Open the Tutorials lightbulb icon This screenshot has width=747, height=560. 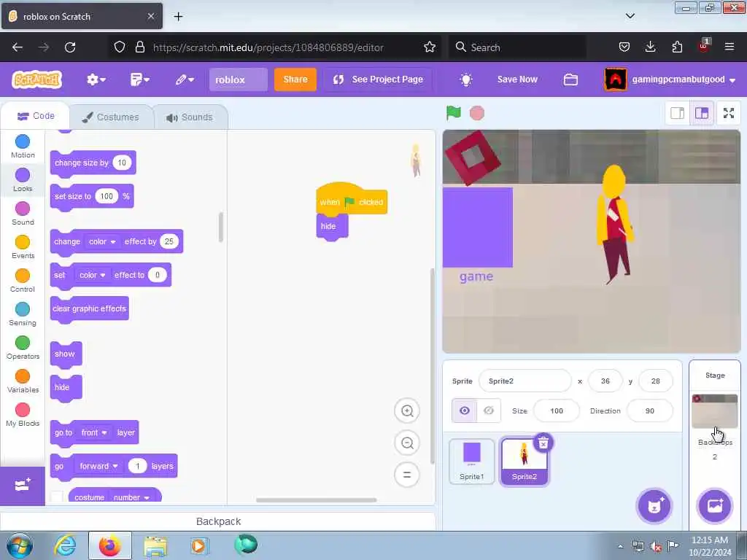pos(466,79)
